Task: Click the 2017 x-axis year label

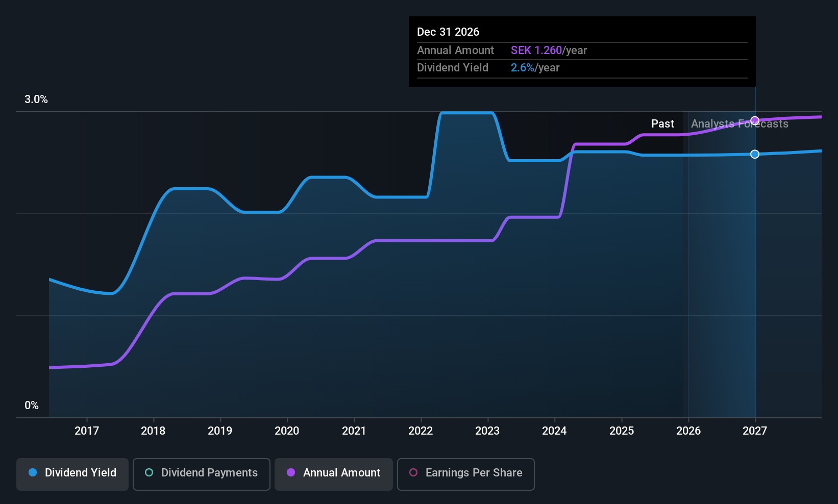Action: (x=87, y=431)
